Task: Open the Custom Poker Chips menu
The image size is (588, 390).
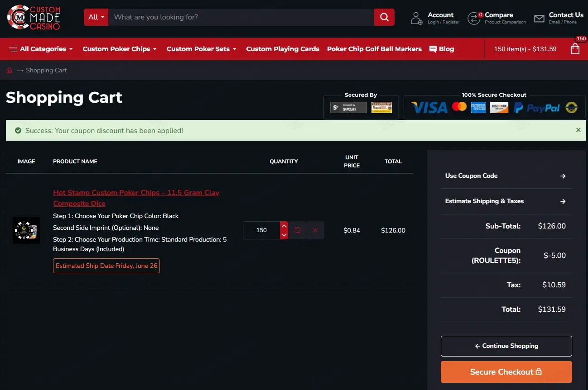Action: pyautogui.click(x=120, y=49)
